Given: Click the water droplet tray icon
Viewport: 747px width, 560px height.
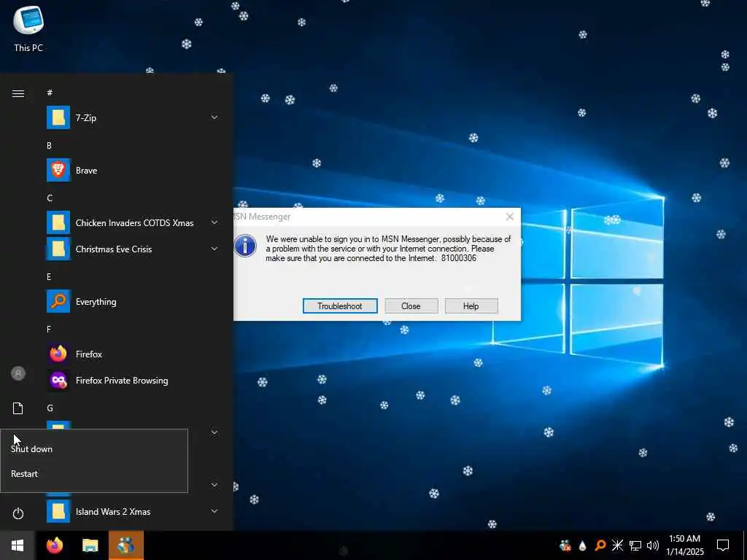Looking at the screenshot, I should click(582, 545).
